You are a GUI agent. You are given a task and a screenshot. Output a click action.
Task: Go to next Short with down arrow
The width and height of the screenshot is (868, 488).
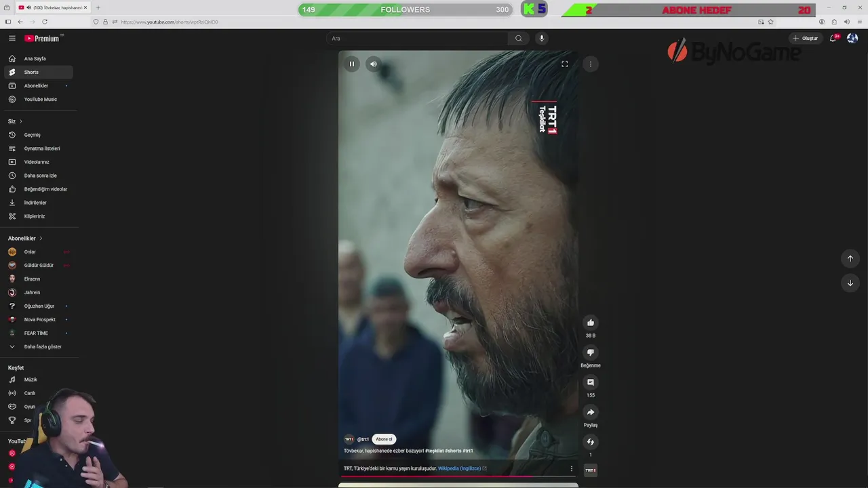pyautogui.click(x=850, y=283)
